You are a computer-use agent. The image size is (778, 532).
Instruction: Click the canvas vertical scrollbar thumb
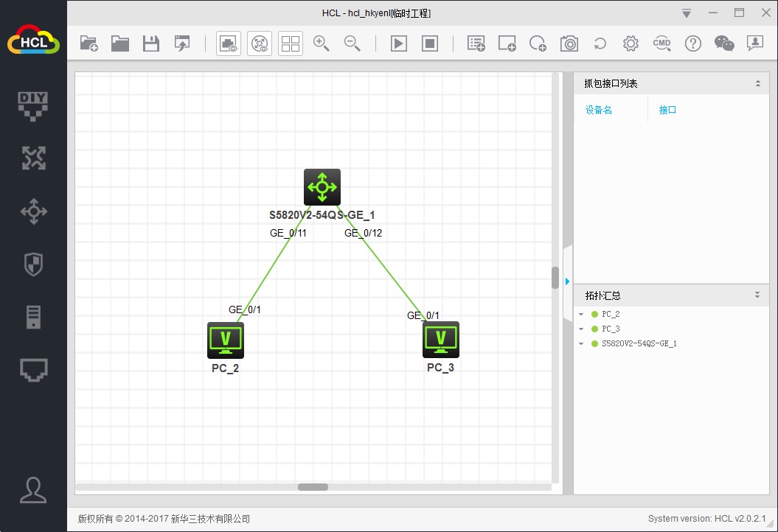tap(555, 278)
